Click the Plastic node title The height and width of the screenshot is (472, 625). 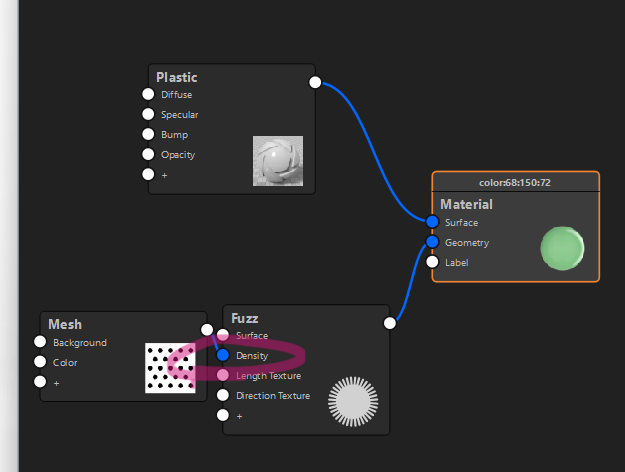(x=177, y=77)
